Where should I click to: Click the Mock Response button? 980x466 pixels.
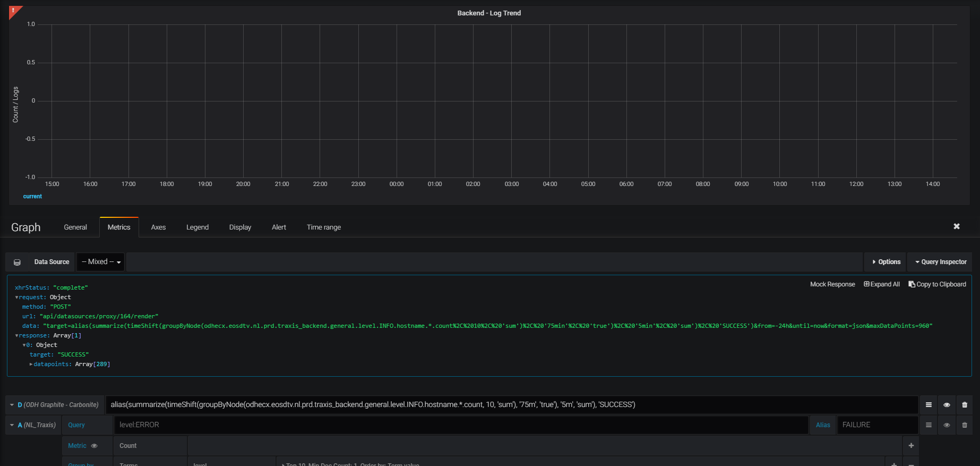[832, 284]
